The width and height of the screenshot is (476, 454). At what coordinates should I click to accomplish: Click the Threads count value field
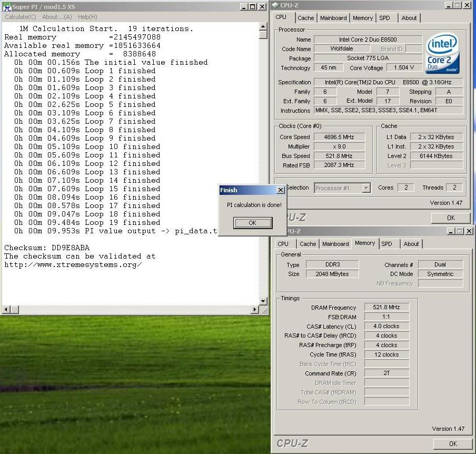(x=454, y=187)
